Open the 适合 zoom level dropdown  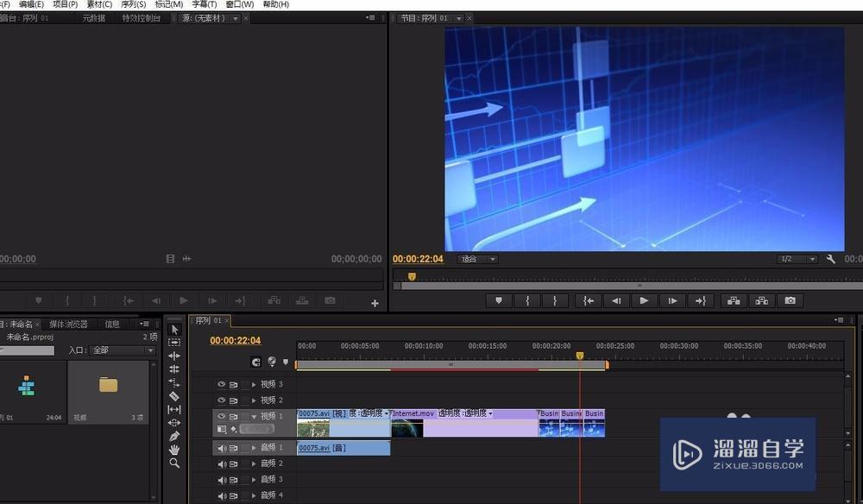(x=478, y=259)
